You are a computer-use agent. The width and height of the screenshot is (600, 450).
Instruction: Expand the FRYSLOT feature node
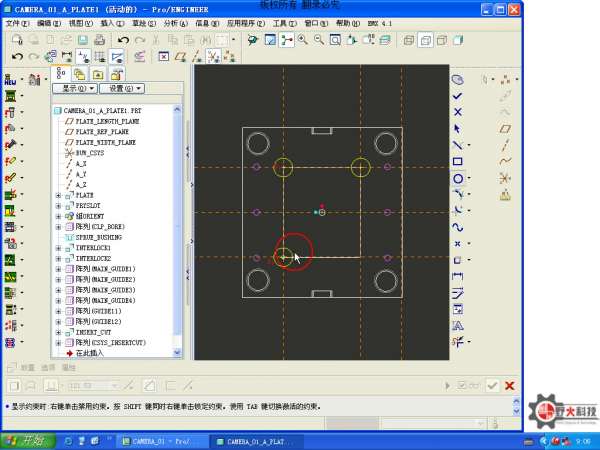tap(58, 206)
